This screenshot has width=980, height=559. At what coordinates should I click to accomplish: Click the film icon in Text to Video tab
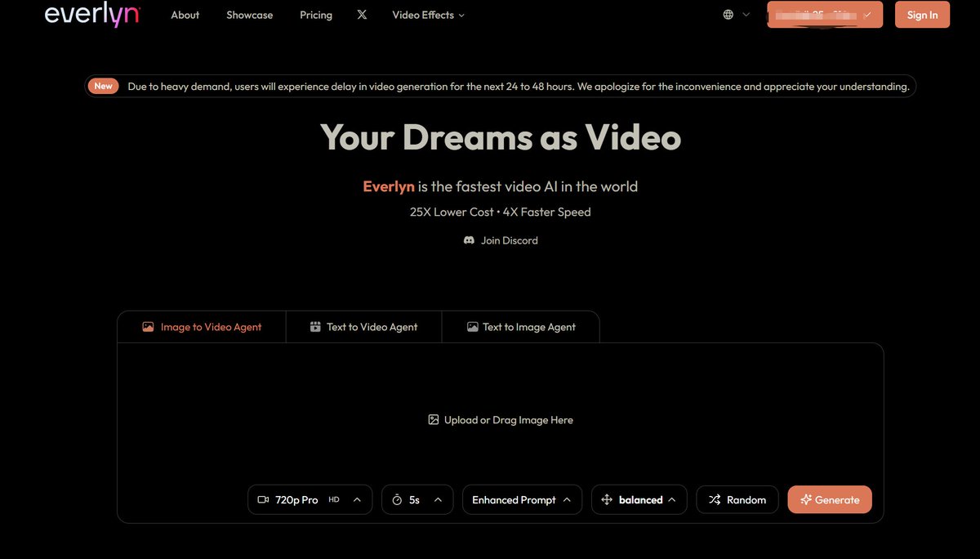315,326
